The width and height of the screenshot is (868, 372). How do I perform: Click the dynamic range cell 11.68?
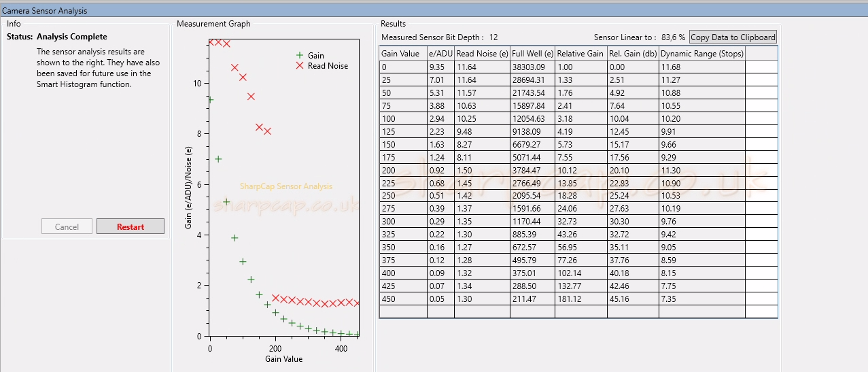point(702,67)
